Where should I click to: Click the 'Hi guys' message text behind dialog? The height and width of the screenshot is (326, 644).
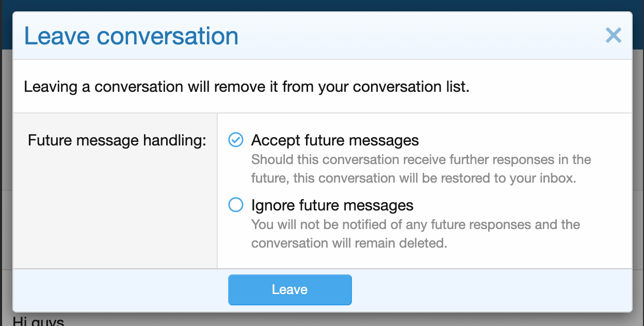pyautogui.click(x=38, y=322)
